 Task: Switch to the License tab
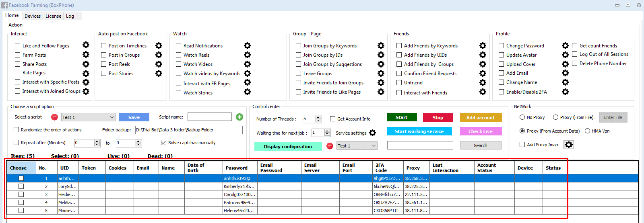tap(53, 16)
